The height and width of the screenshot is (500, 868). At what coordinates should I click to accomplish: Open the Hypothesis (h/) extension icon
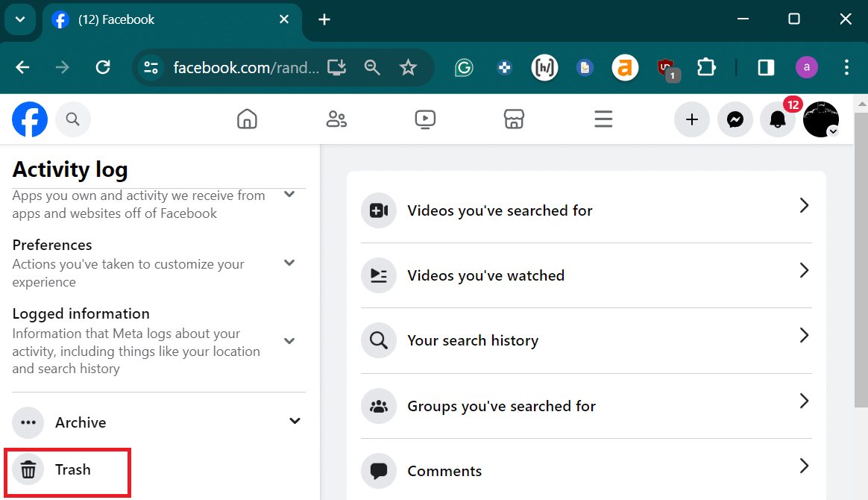(544, 68)
